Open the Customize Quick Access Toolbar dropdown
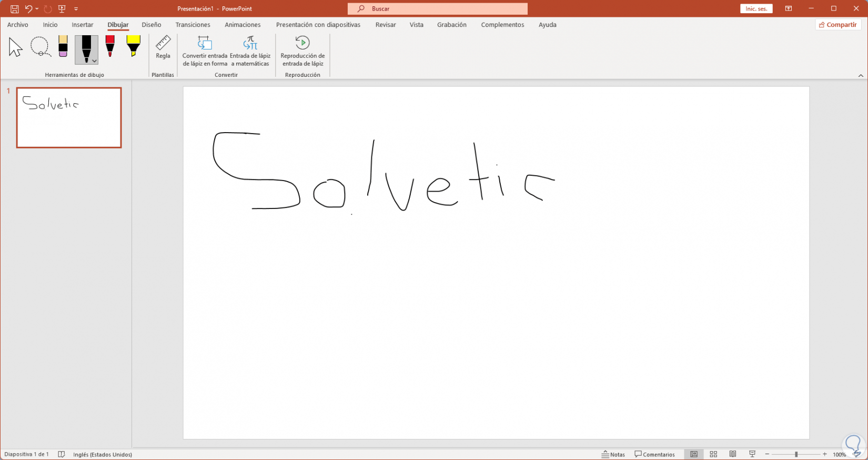The height and width of the screenshot is (460, 868). [76, 9]
